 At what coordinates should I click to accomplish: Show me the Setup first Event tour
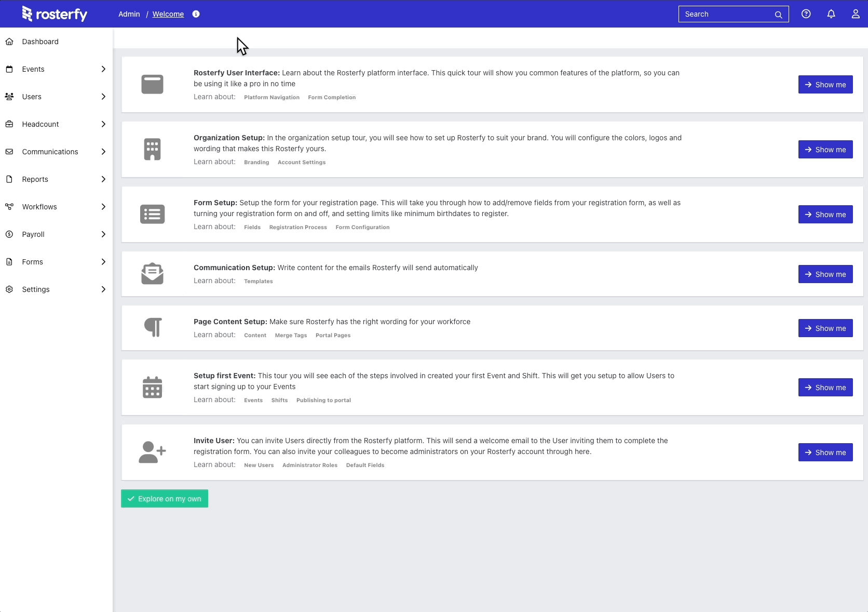[825, 388]
